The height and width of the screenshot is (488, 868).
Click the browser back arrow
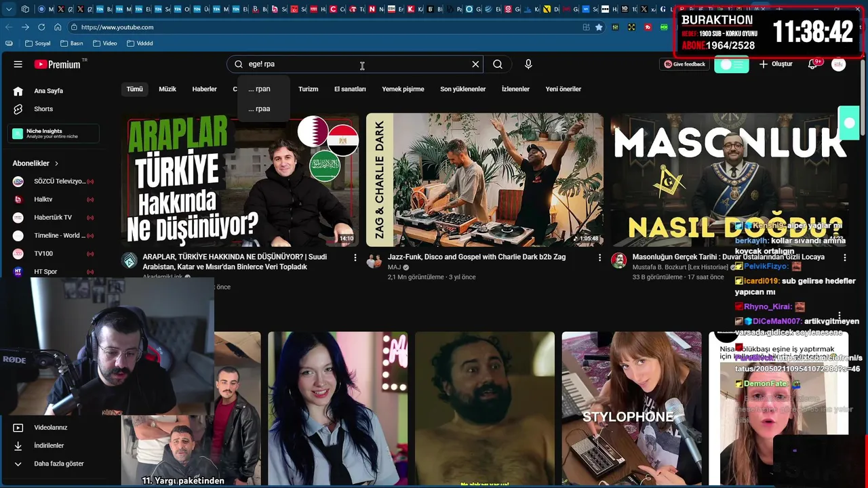click(x=8, y=27)
